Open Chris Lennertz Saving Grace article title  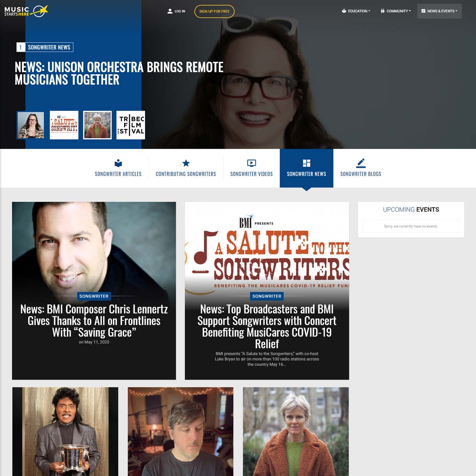pos(94,321)
